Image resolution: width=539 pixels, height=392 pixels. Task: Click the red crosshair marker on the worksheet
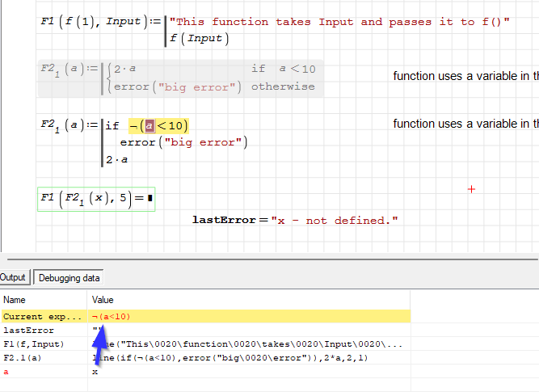[472, 189]
